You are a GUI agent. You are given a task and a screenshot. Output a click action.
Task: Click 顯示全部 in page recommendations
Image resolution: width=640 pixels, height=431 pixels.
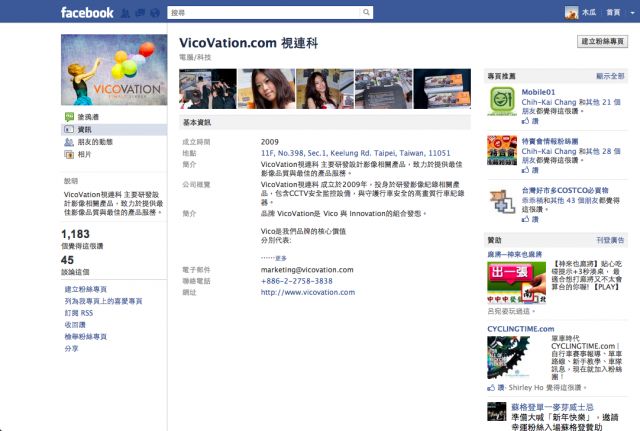610,76
